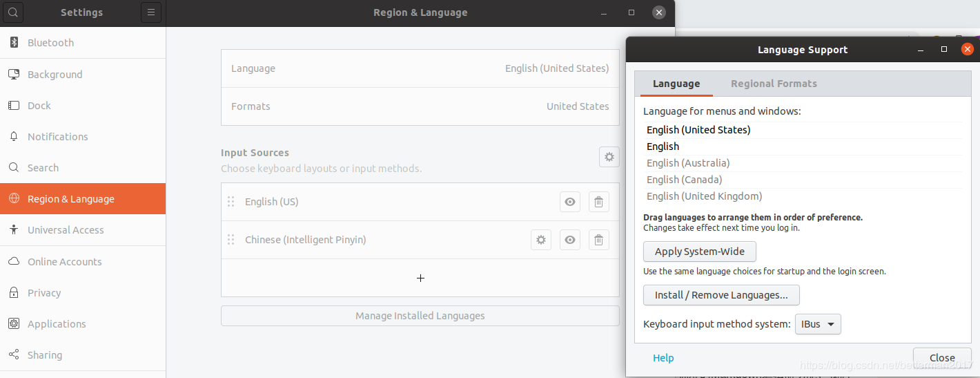Open Input Sources options gear
The width and height of the screenshot is (980, 378).
click(x=609, y=158)
